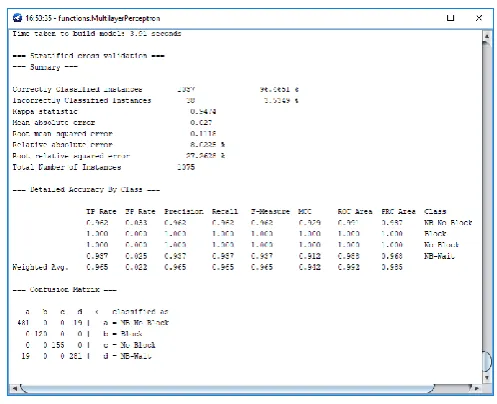Viewport: 497px width, 404px height.
Task: Click the 'Summary' heading
Action: click(45, 67)
